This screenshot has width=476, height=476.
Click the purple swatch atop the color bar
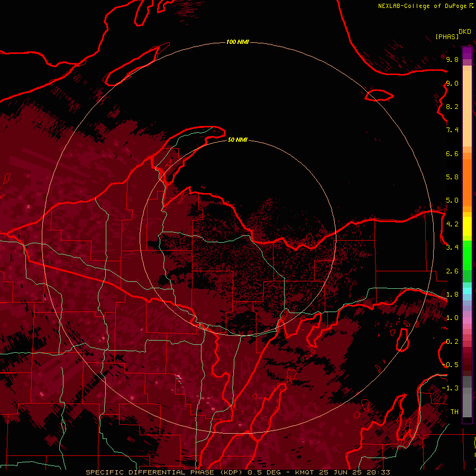point(467,53)
